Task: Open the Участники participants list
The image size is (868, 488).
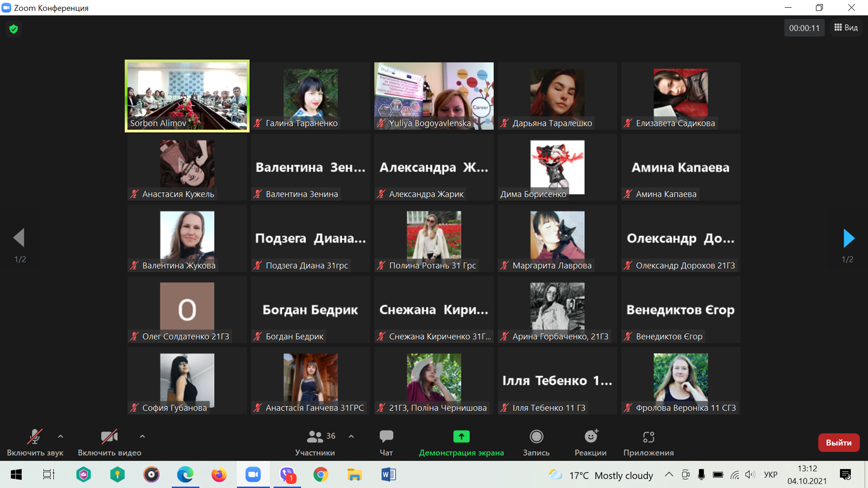Action: (x=316, y=437)
